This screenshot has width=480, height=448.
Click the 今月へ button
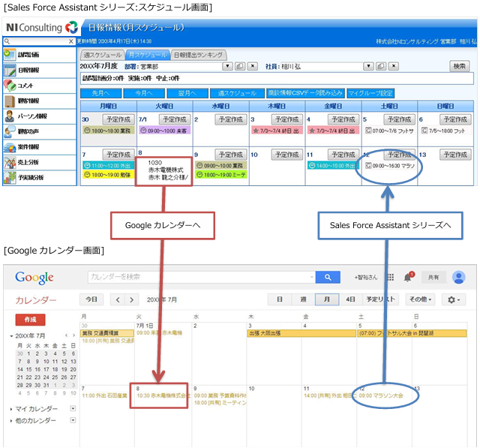coord(144,93)
